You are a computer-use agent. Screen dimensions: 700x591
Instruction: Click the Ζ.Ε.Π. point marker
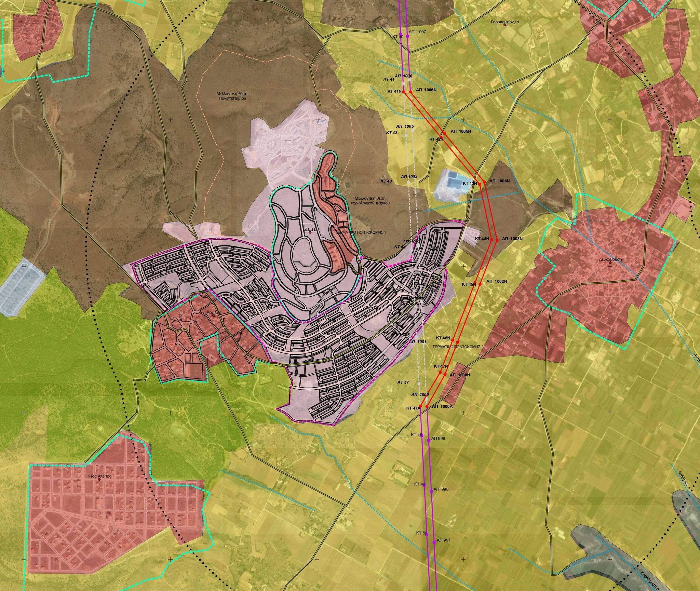(310, 232)
